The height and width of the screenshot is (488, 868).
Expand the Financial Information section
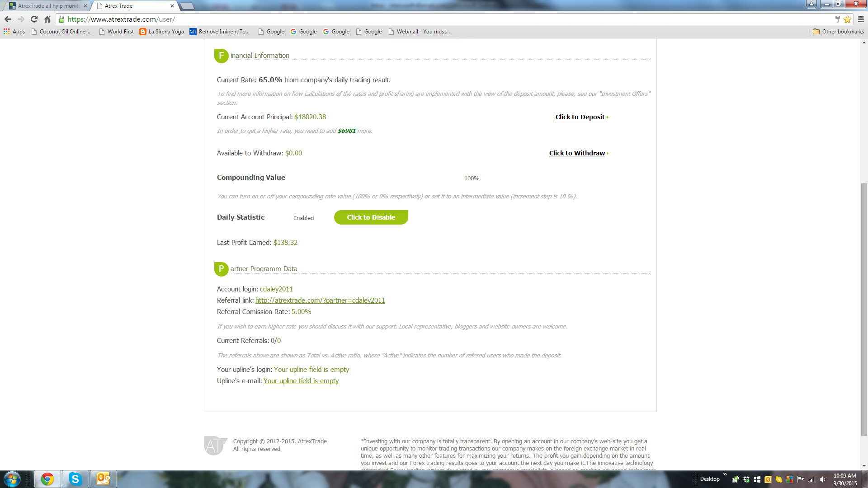click(260, 56)
